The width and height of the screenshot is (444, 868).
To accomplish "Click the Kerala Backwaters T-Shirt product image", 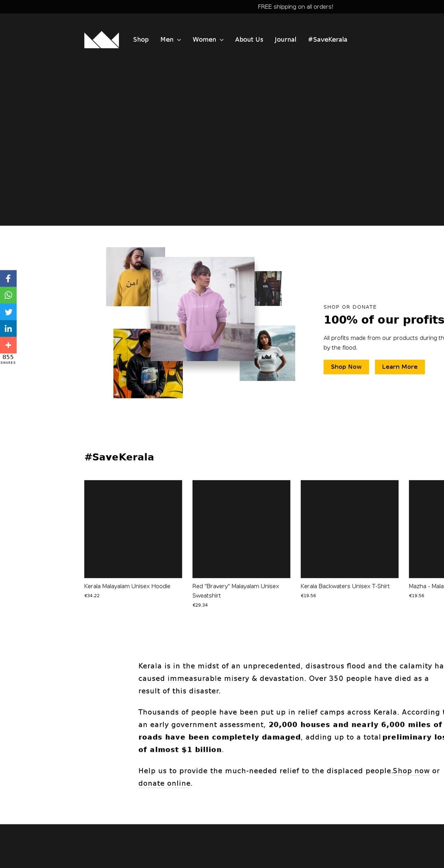I will pos(350,529).
